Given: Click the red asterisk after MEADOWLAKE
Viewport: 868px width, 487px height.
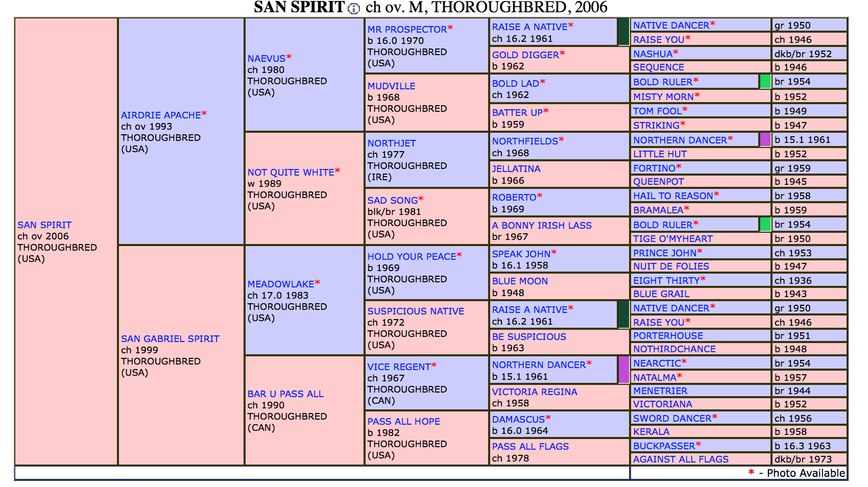Looking at the screenshot, I should pyautogui.click(x=317, y=282).
